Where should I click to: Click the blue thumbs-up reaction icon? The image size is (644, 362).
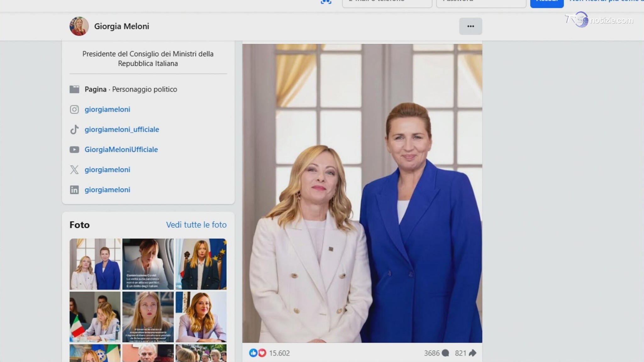click(x=253, y=353)
